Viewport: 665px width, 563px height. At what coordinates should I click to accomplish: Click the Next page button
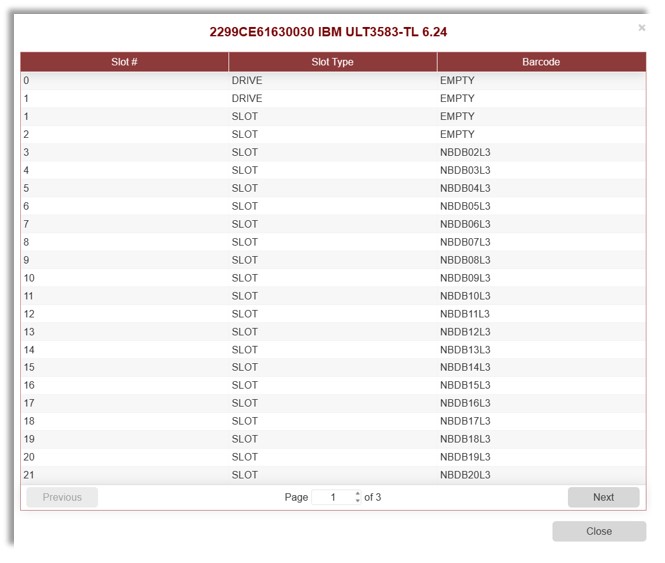coord(603,497)
